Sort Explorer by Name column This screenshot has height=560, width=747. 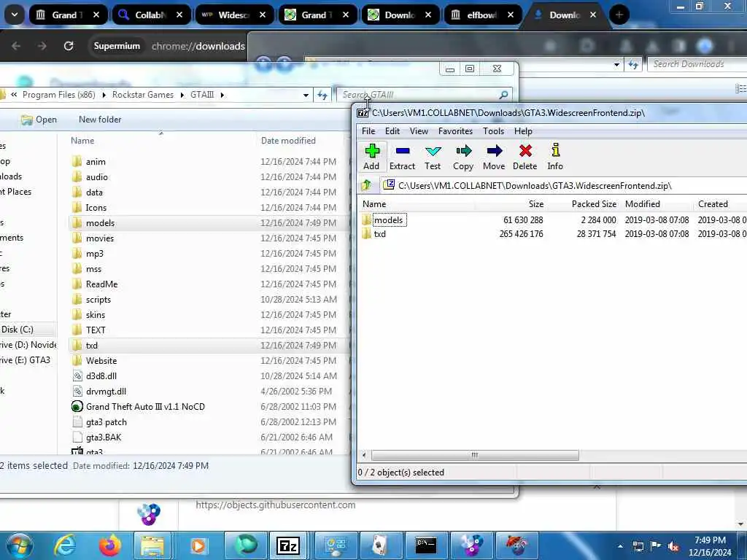(x=82, y=141)
